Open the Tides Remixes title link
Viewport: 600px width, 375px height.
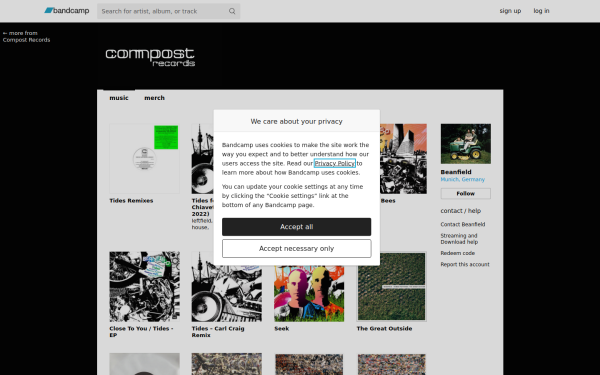[131, 201]
